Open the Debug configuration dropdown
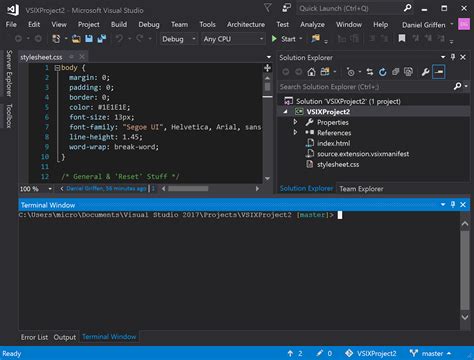 (x=179, y=39)
